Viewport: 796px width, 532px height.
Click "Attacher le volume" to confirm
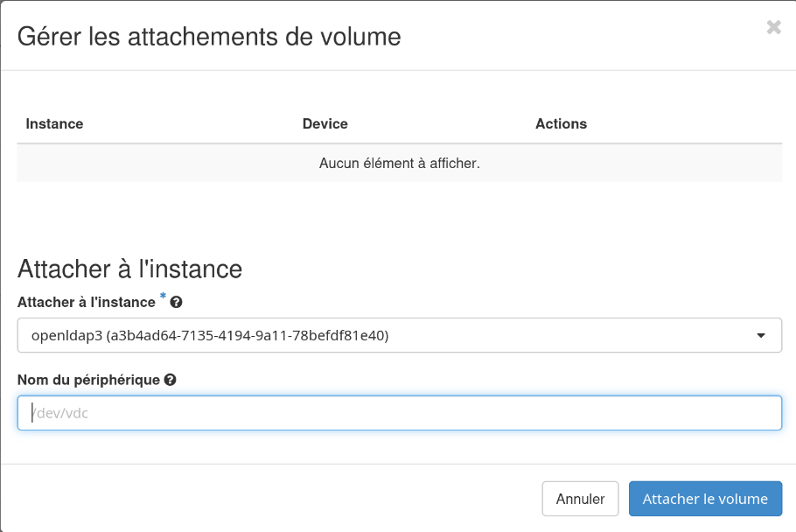click(705, 498)
